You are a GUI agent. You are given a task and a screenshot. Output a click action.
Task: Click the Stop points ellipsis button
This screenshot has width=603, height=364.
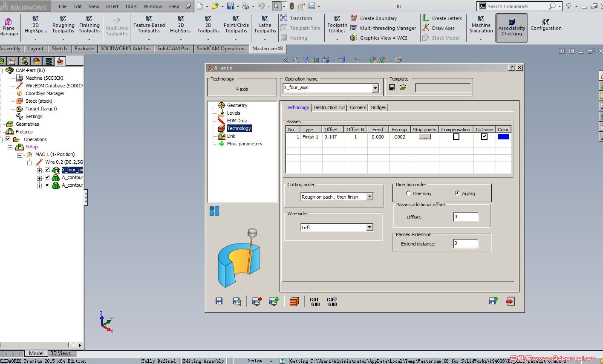coord(425,137)
